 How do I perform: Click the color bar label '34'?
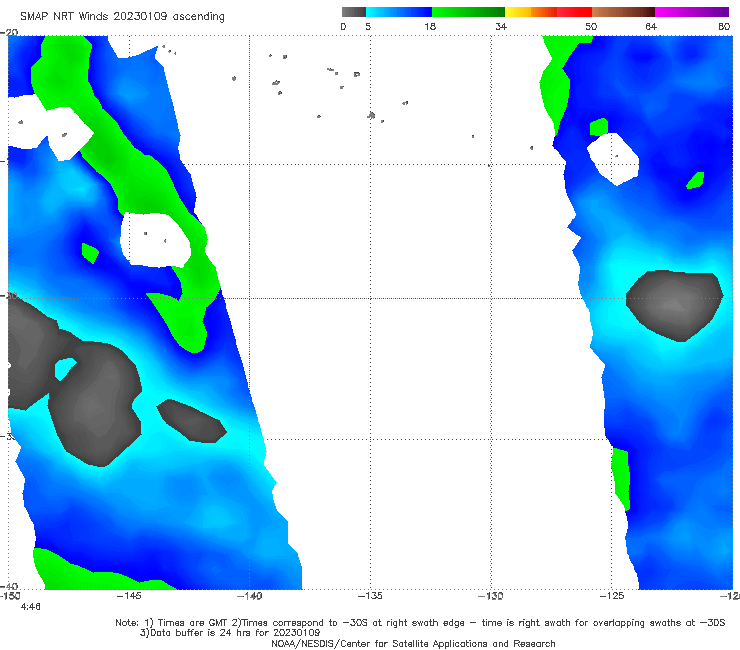click(501, 27)
